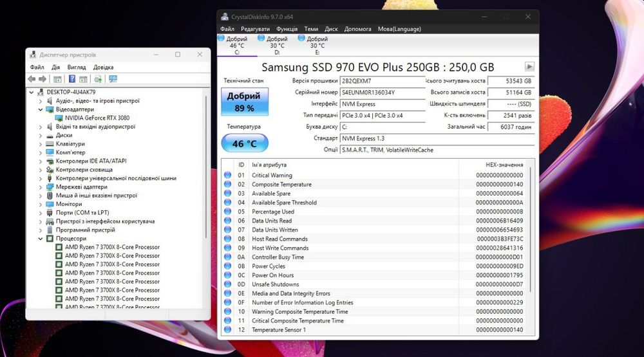Collapse the DESKTOP-4U4AK79 root node
The height and width of the screenshot is (357, 644).
[x=32, y=93]
